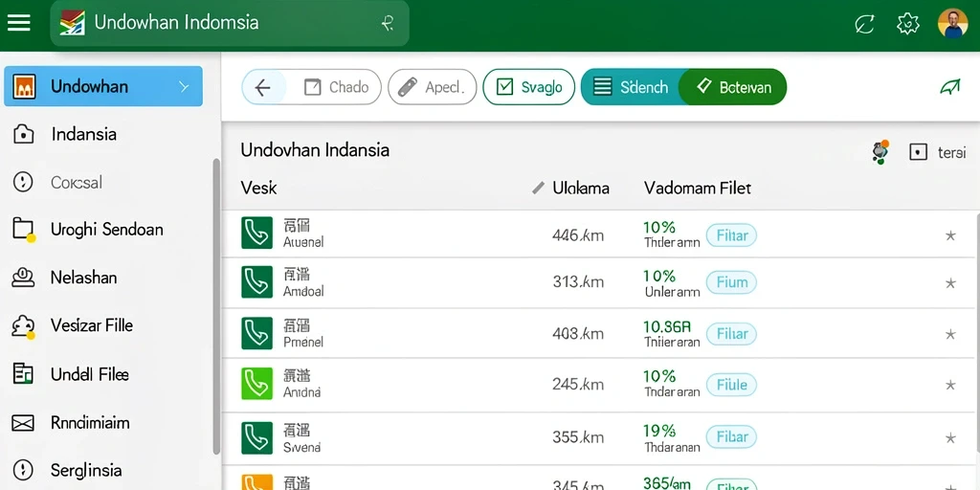Star the 446.km row
The height and width of the screenshot is (490, 980).
point(950,235)
